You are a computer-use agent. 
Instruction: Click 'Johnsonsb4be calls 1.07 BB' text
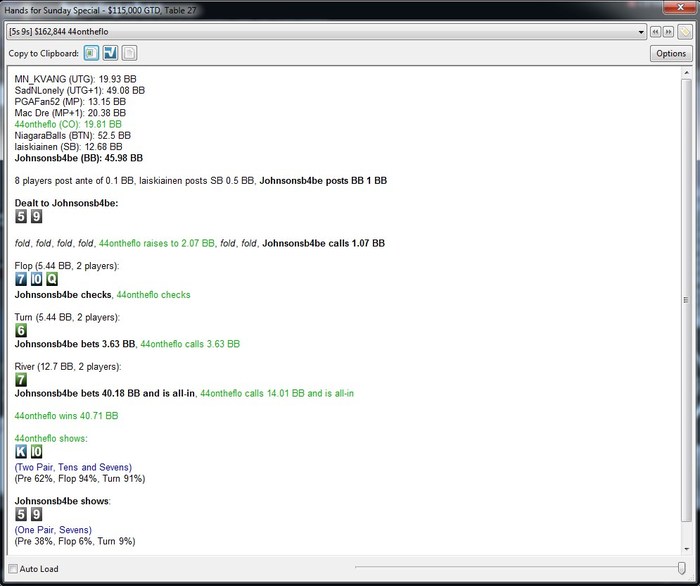[x=324, y=243]
